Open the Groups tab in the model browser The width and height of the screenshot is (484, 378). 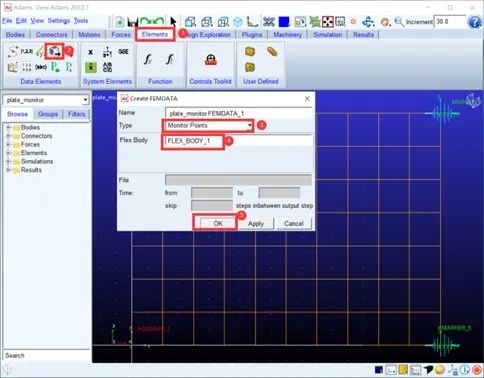48,114
